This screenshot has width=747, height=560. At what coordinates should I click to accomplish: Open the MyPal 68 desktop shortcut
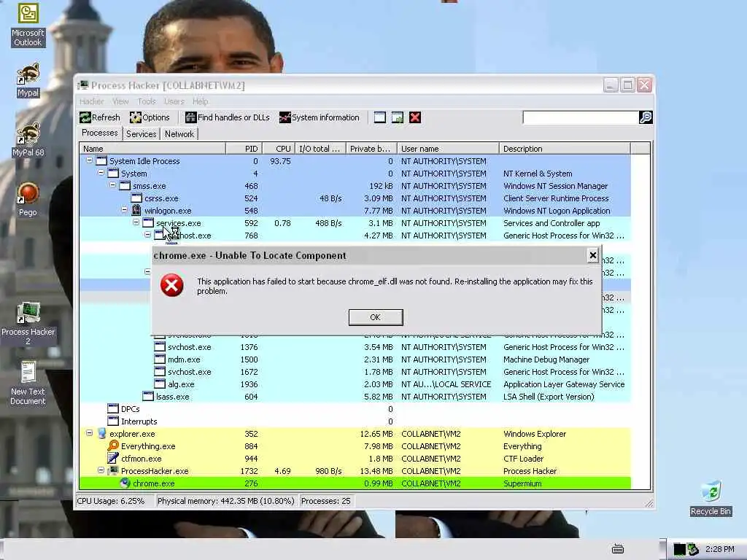coord(28,139)
